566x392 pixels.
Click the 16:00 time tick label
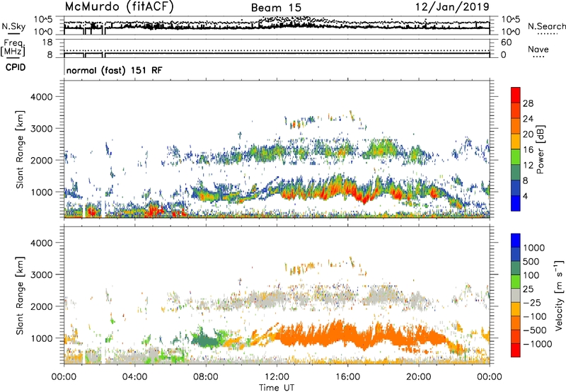point(347,377)
